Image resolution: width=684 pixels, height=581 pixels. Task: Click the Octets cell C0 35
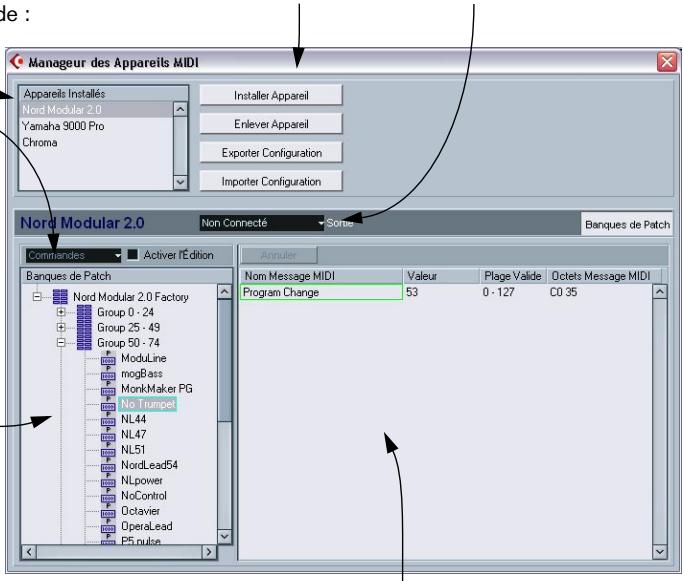[x=600, y=292]
